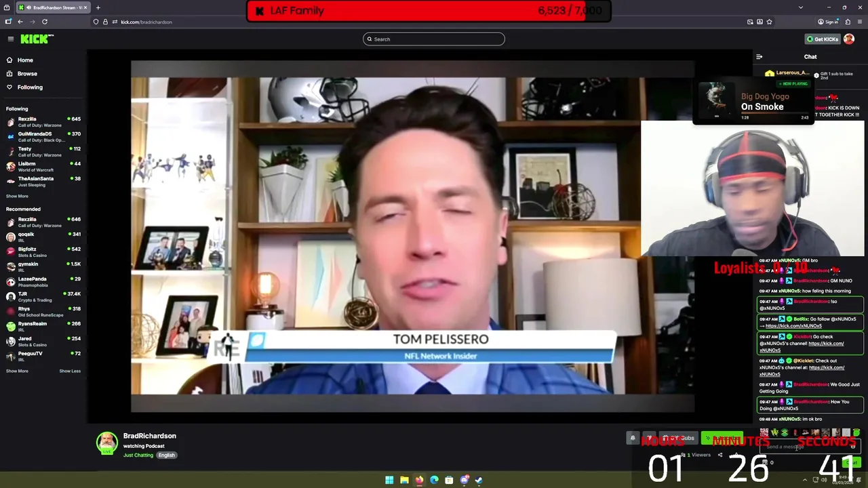Open gymskin recommended channel
The width and height of the screenshot is (868, 488).
tap(43, 267)
